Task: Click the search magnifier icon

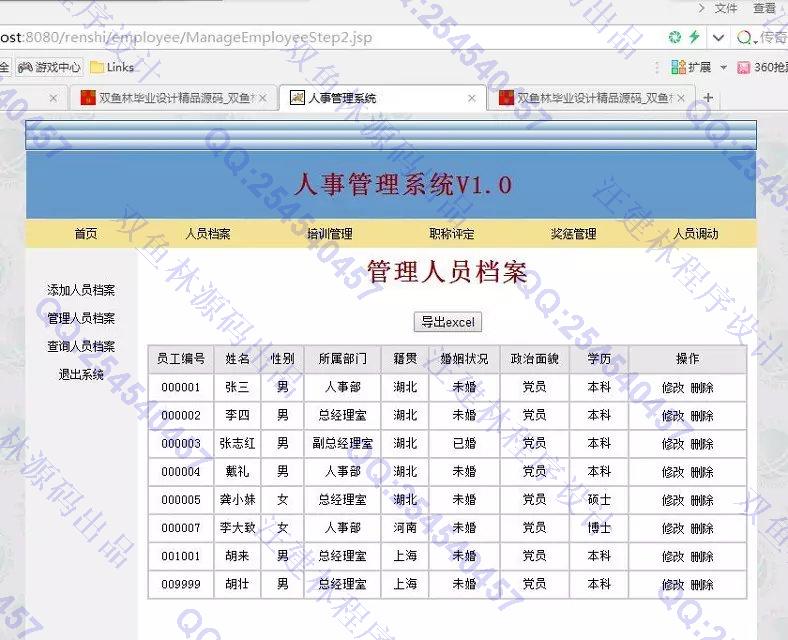Action: pyautogui.click(x=744, y=37)
